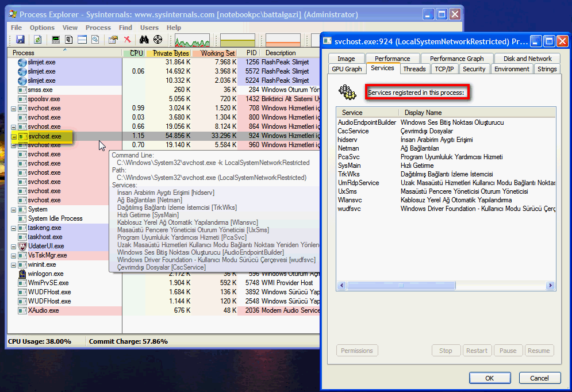Click the green CPU usage mini graph
The width and height of the screenshot is (572, 392).
tap(192, 40)
